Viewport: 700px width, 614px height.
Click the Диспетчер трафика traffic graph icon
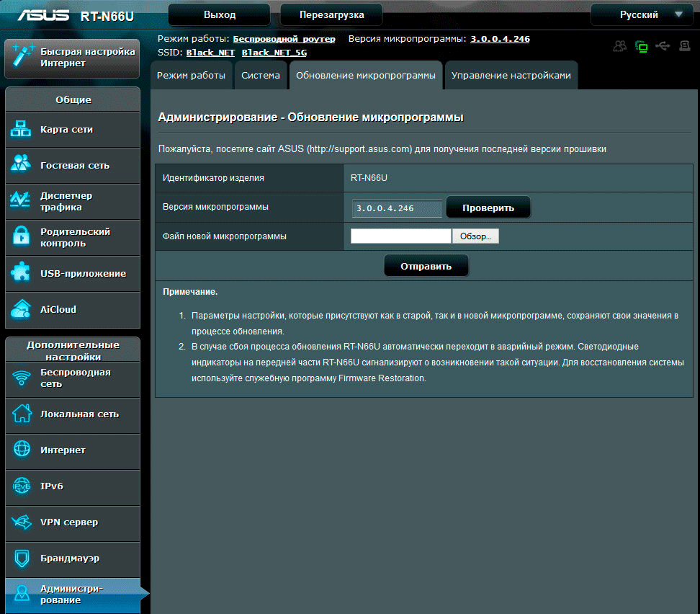click(x=20, y=200)
